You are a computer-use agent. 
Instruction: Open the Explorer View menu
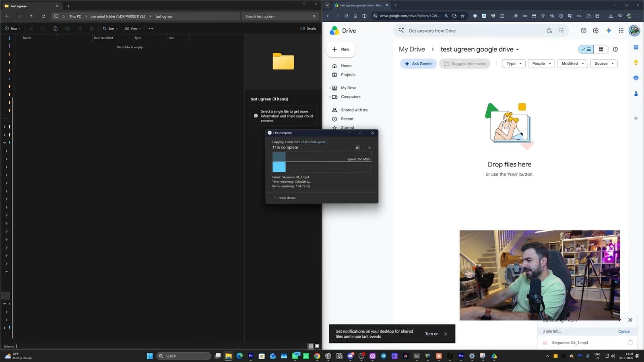[x=132, y=29]
